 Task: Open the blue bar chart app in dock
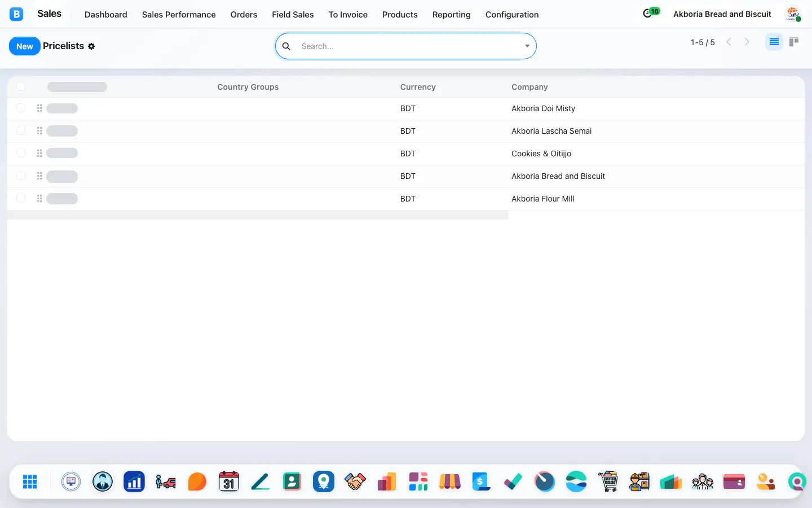134,481
